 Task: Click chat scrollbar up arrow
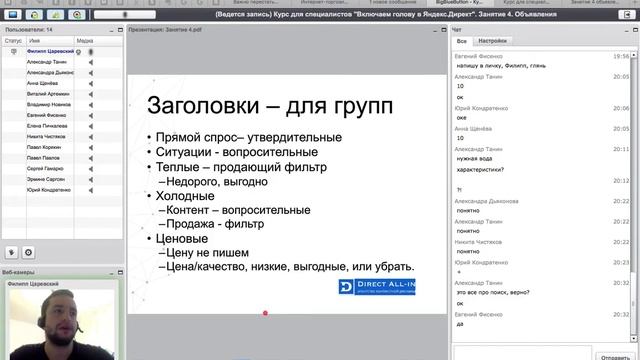pyautogui.click(x=633, y=55)
